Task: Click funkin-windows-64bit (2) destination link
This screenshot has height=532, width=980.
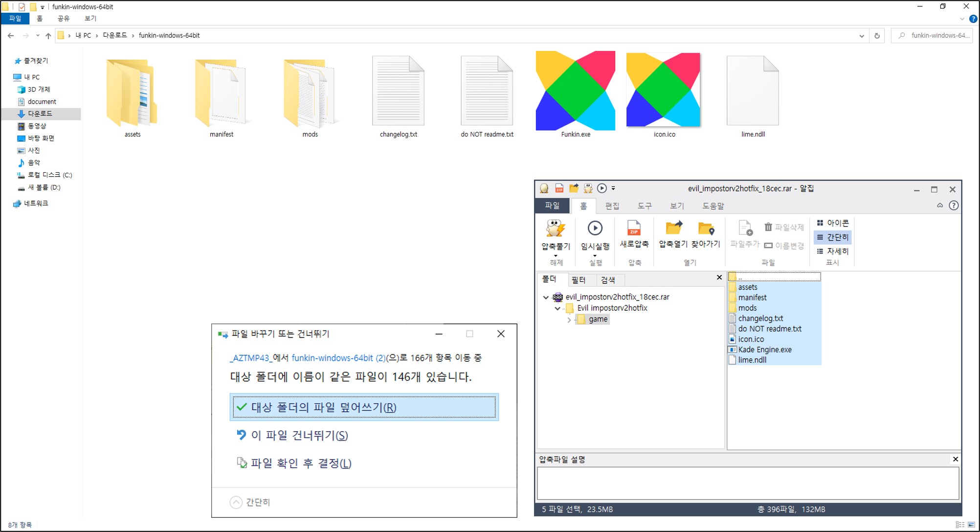Action: [338, 358]
